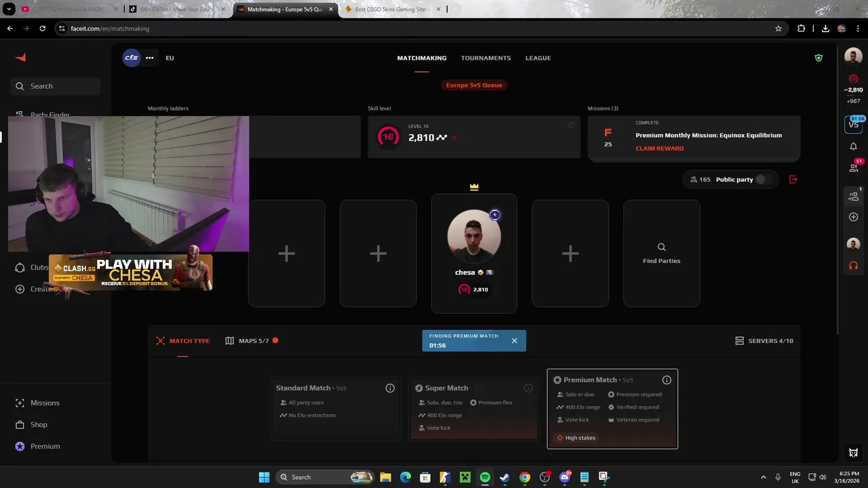
Task: Click chesa's avatar in party lobby
Action: pyautogui.click(x=474, y=237)
